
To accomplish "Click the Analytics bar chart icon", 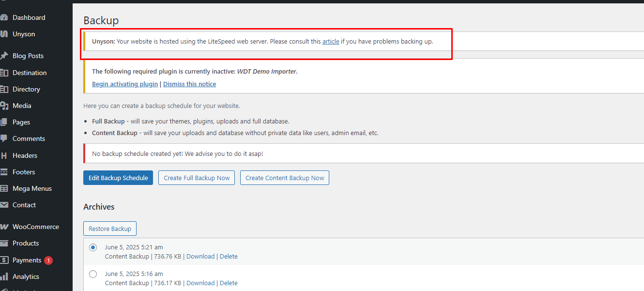I will [4, 276].
